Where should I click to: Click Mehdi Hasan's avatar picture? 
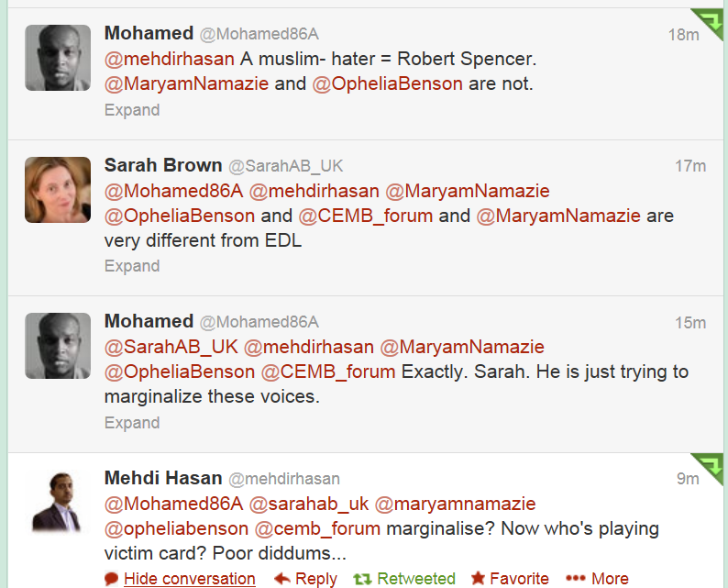point(58,502)
